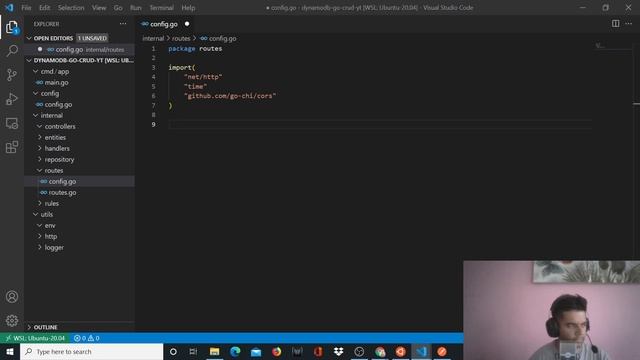Screen dimensions: 640x360
Task: Click the 'routes' breadcrumb segment
Action: (181, 38)
